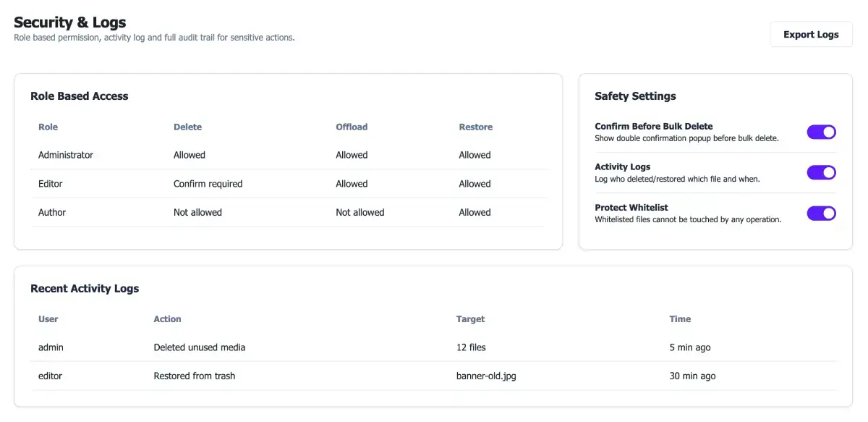Screen dimensions: 868x422
Task: Open the editor 'Restored from trash' log entry
Action: pyautogui.click(x=433, y=376)
